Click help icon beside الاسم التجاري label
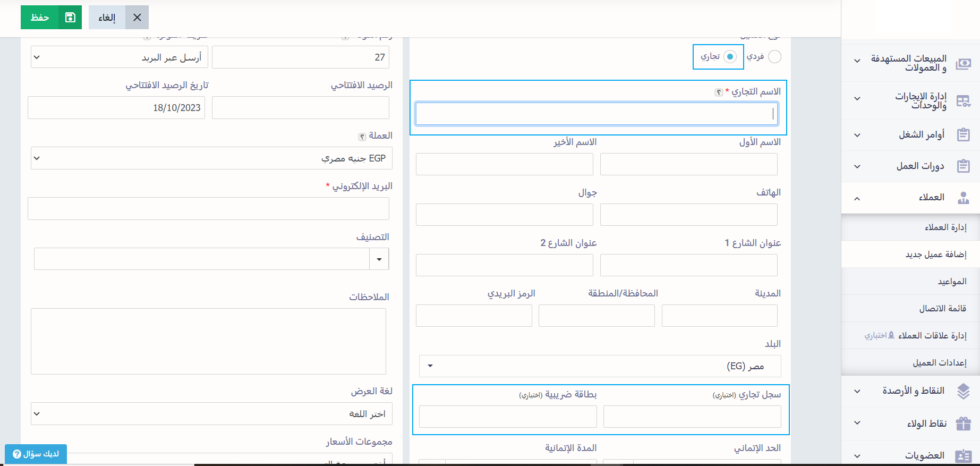This screenshot has width=980, height=466. [718, 92]
